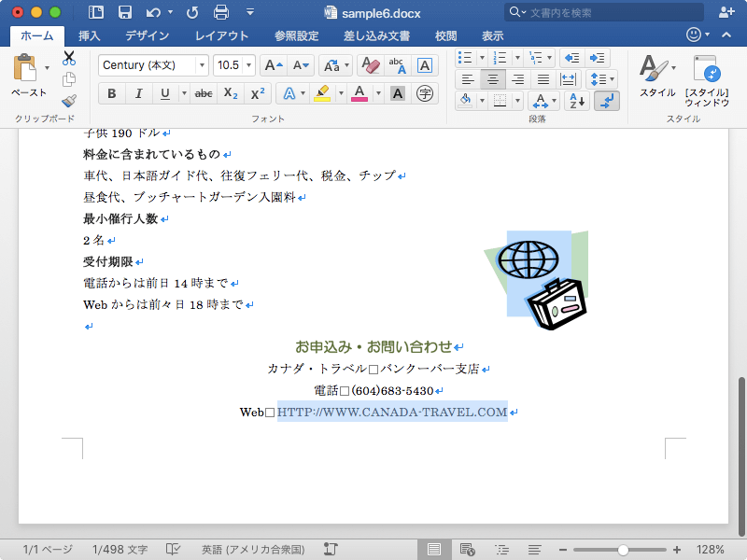Screen dimensions: 747x560
Task: Apply character shading with shaded A icon
Action: (398, 93)
